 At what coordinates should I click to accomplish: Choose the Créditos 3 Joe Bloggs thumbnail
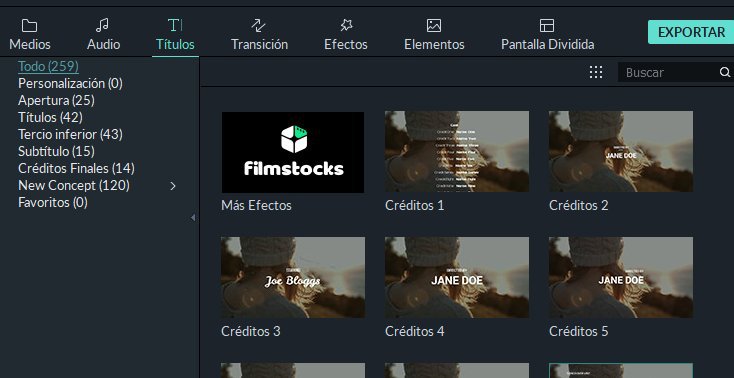click(293, 277)
